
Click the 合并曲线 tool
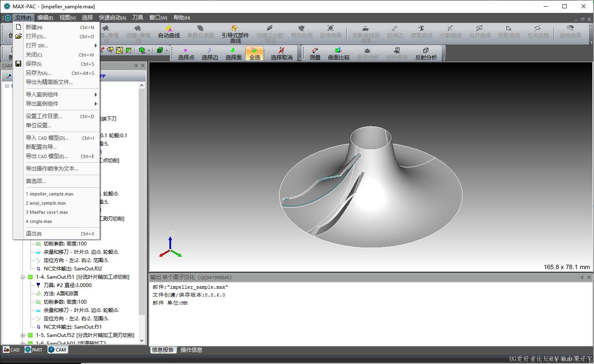[480, 32]
